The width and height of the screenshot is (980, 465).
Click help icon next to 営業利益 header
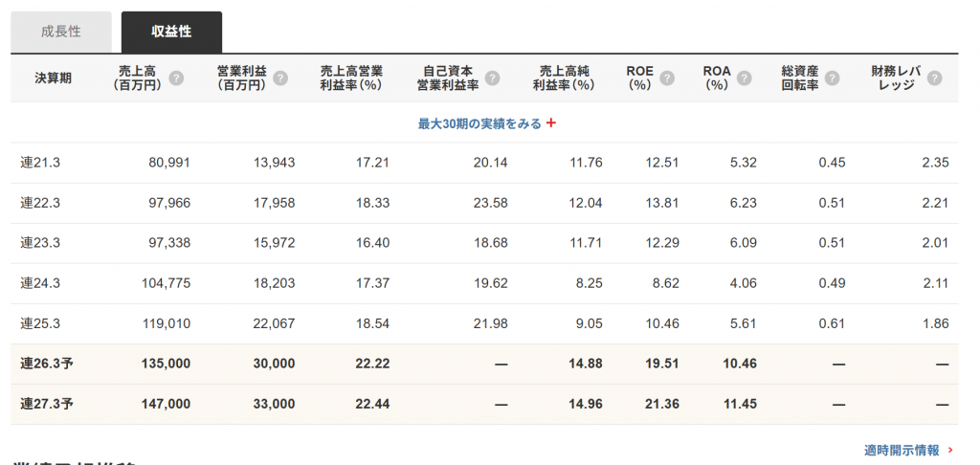point(280,77)
